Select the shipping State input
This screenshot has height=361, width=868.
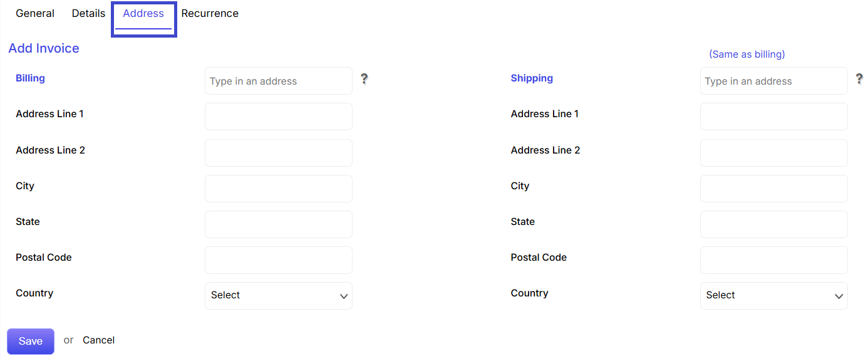pyautogui.click(x=774, y=224)
